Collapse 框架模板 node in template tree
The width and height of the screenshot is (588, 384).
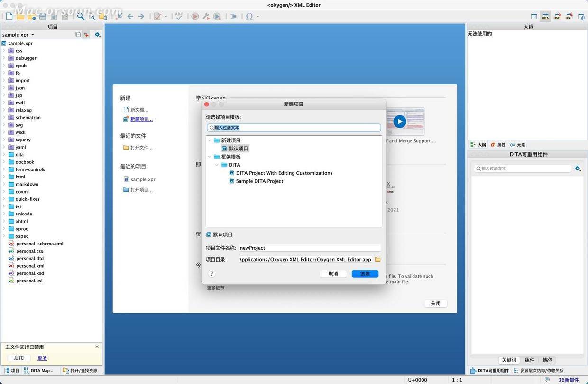[210, 157]
